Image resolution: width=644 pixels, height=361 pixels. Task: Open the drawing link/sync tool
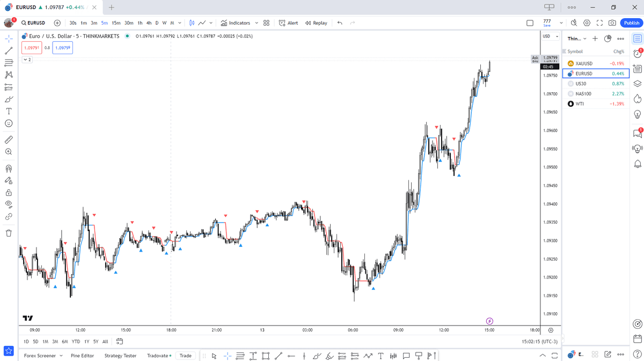pos(9,217)
